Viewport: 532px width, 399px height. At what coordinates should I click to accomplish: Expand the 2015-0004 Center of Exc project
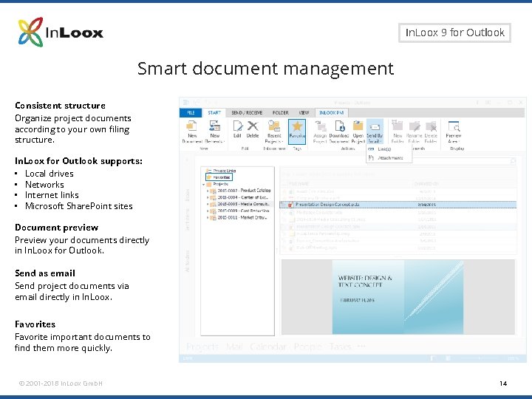tap(208, 197)
